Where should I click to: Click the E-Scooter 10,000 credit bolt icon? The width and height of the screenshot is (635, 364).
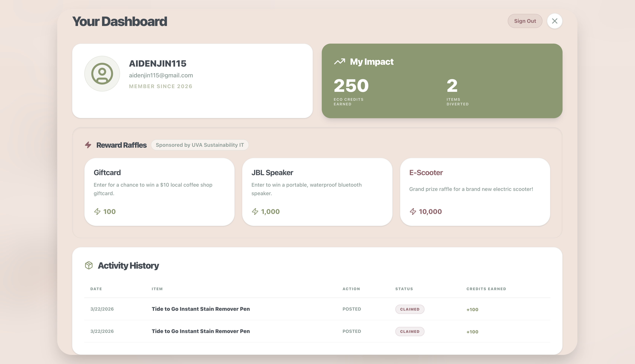click(413, 211)
